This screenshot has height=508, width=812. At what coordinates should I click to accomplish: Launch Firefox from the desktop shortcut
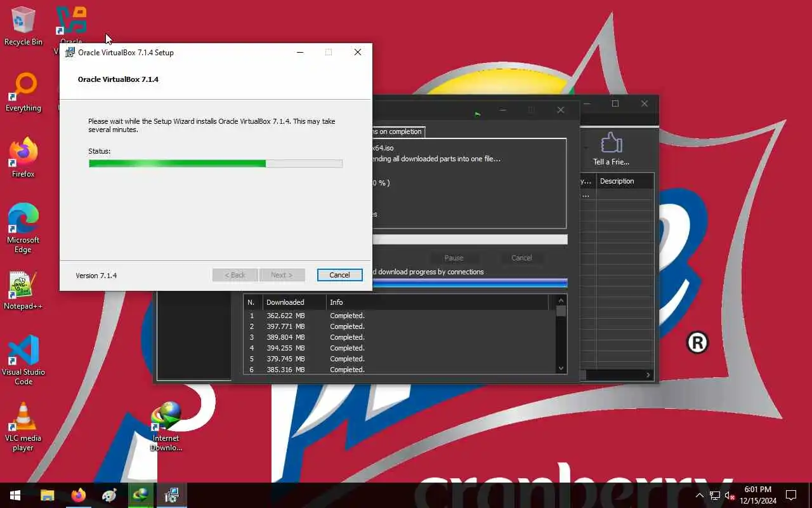[x=23, y=158]
